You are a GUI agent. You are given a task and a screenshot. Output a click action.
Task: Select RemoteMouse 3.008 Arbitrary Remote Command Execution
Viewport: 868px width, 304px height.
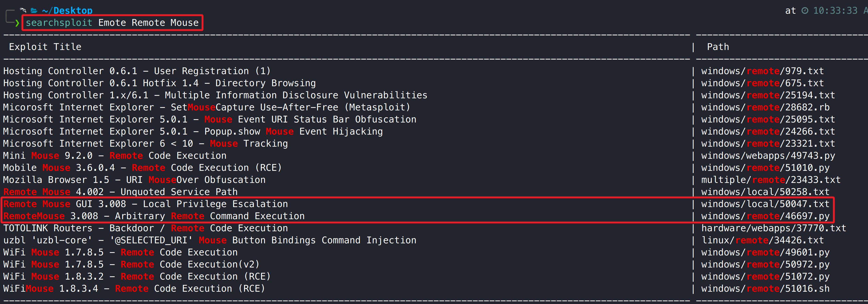[x=154, y=216]
